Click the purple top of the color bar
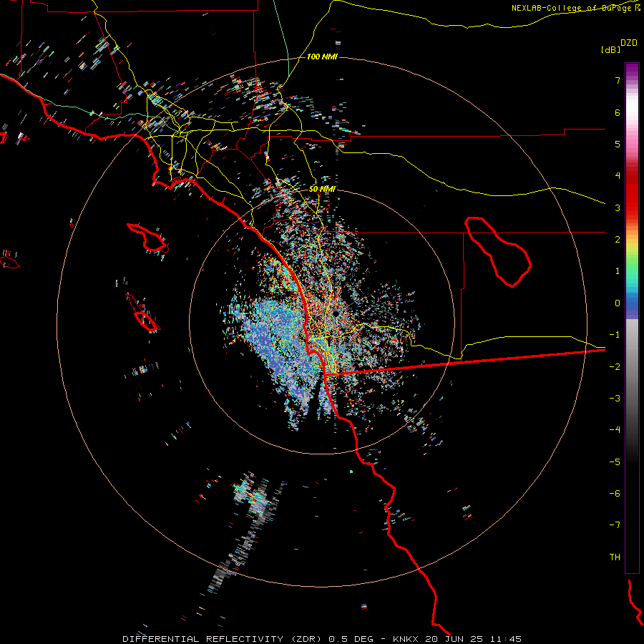This screenshot has width=644, height=644. 632,70
